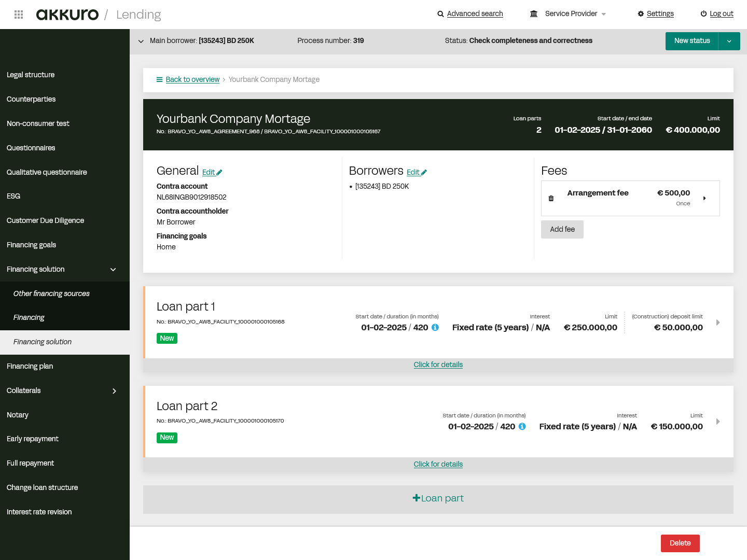Open the apps grid icon top left

pos(18,14)
